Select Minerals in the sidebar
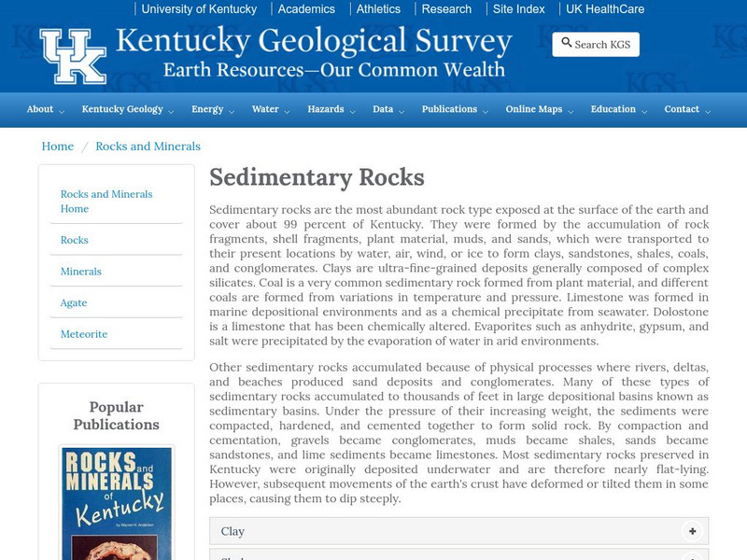Screen dimensions: 747x560 [x=81, y=272]
